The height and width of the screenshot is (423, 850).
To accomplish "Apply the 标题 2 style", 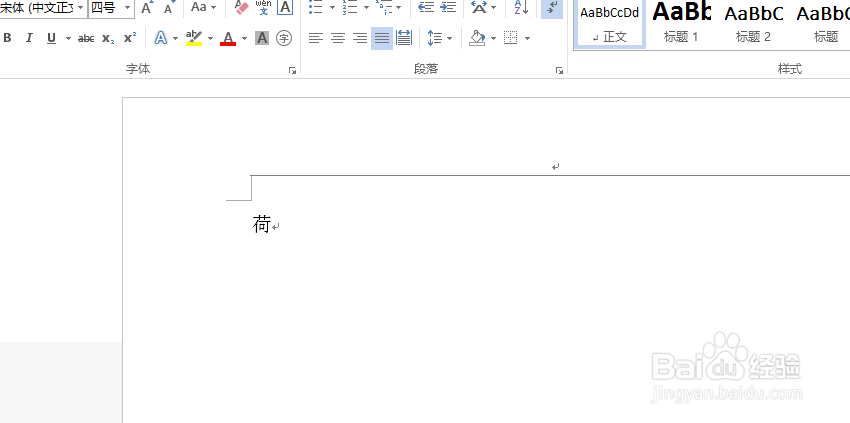I will pos(754,24).
